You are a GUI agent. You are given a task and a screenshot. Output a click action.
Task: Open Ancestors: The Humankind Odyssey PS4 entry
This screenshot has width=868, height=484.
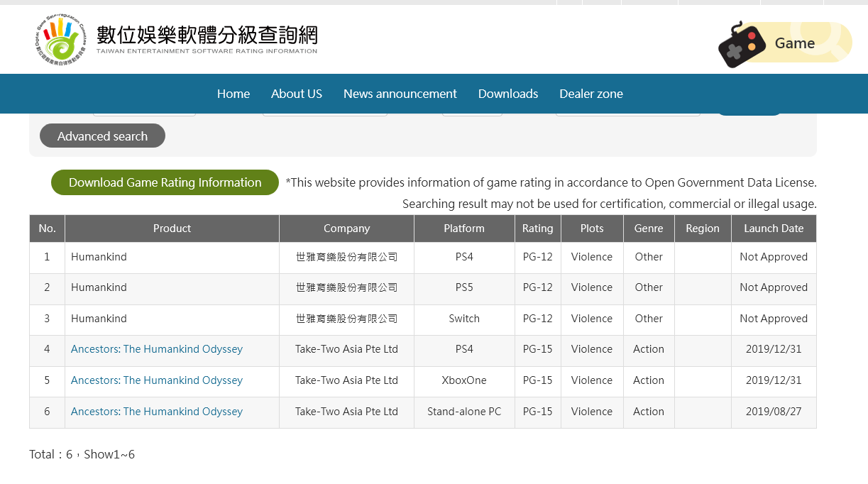coord(156,349)
